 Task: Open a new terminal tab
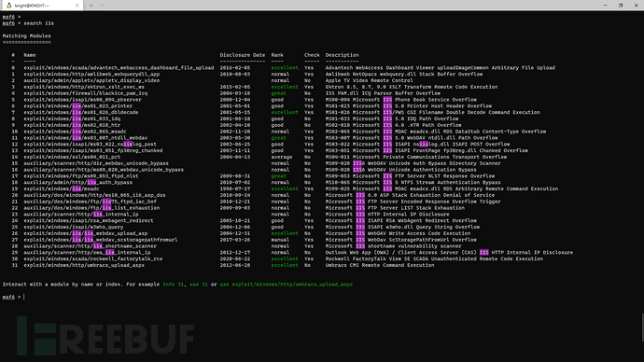point(91,6)
